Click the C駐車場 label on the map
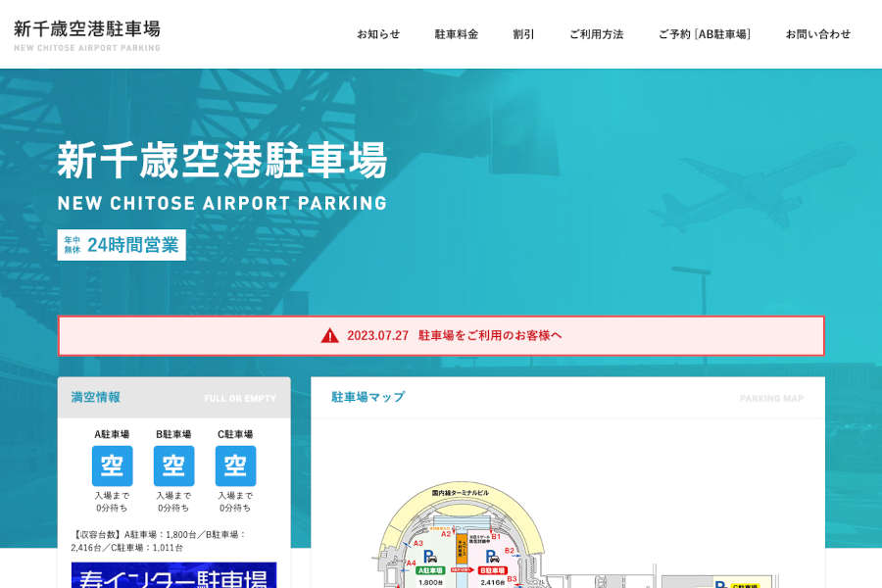This screenshot has width=882, height=588. (x=746, y=585)
